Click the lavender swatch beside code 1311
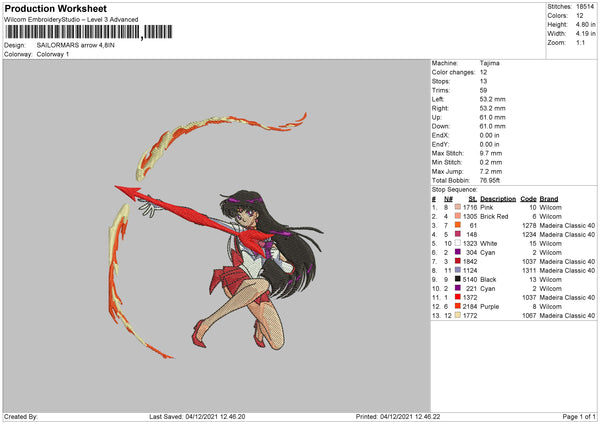 point(458,270)
